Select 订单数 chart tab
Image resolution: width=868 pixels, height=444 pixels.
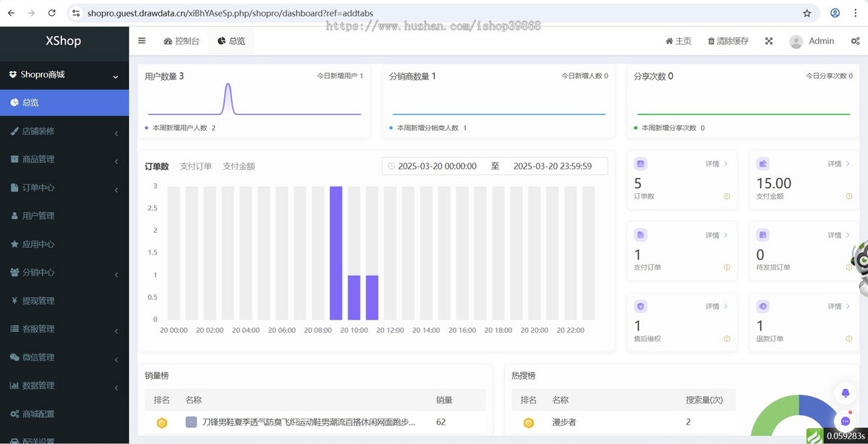[x=156, y=166]
